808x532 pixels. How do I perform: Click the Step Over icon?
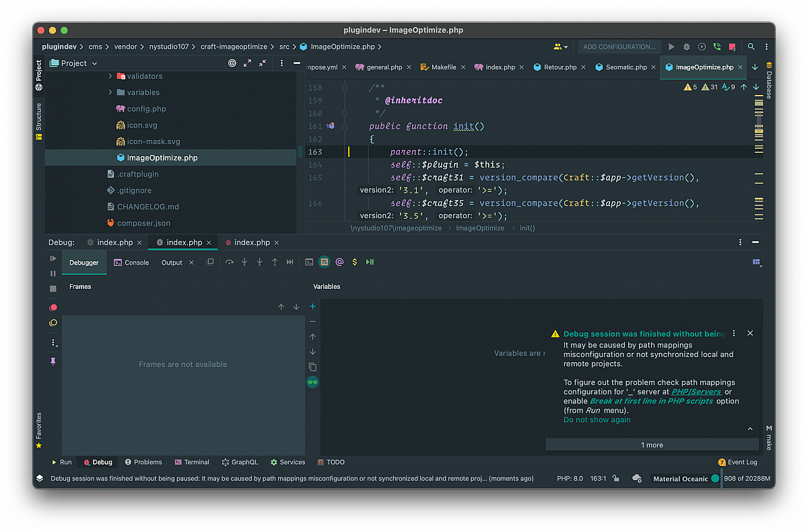[x=229, y=262]
